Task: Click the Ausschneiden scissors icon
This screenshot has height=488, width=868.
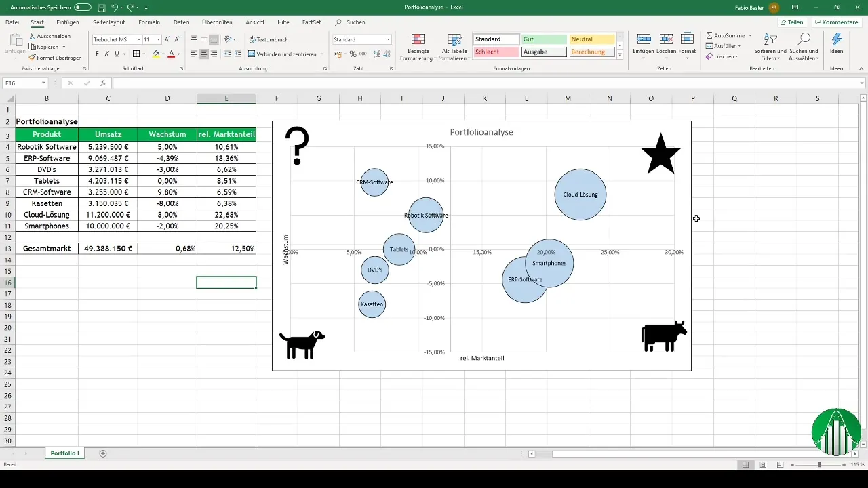Action: pyautogui.click(x=32, y=36)
